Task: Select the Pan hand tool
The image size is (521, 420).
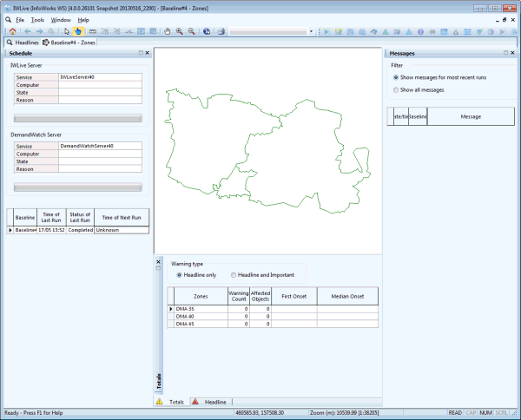Action: point(167,31)
